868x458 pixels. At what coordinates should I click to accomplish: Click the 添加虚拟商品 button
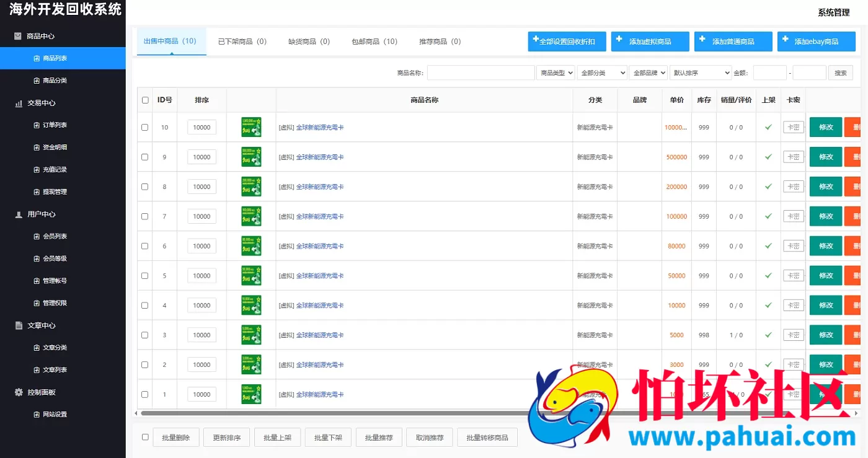[650, 42]
